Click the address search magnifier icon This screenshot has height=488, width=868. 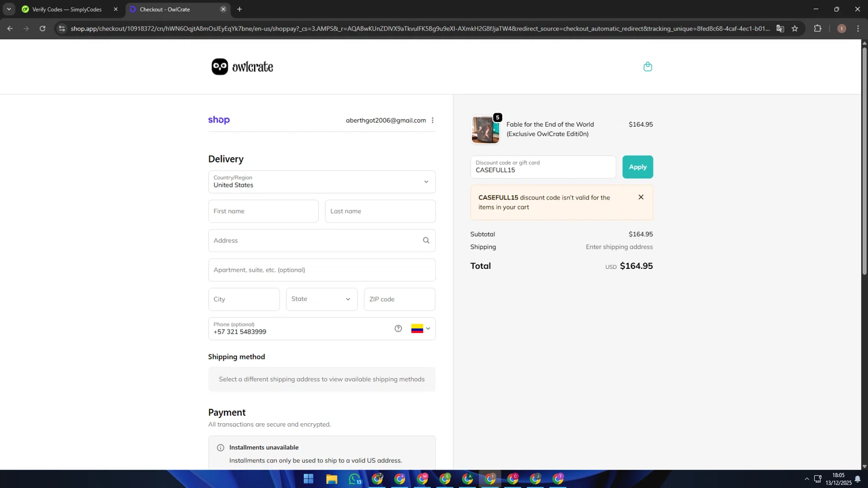(x=426, y=241)
